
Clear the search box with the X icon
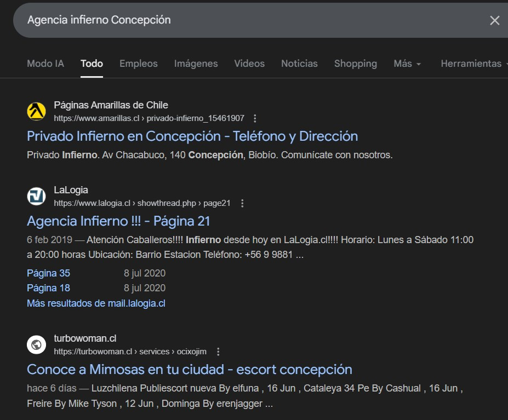coord(494,20)
